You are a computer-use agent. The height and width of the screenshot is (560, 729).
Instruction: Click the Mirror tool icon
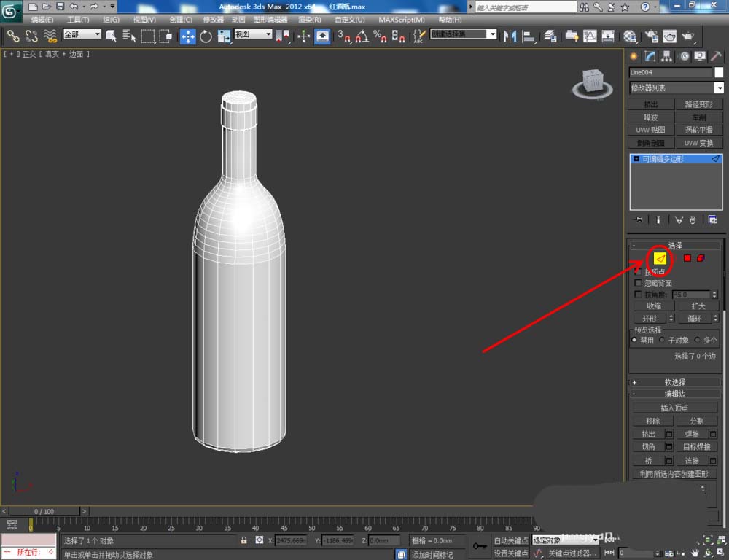[510, 36]
